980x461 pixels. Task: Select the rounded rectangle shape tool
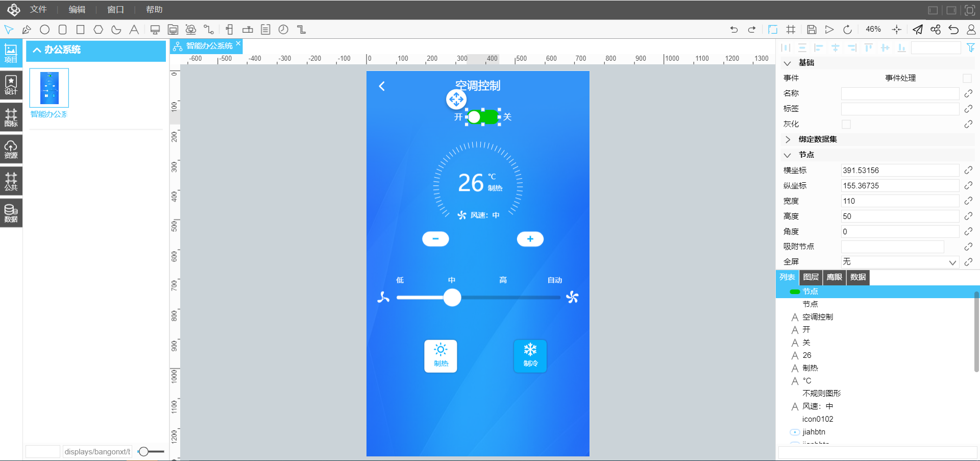coord(63,30)
